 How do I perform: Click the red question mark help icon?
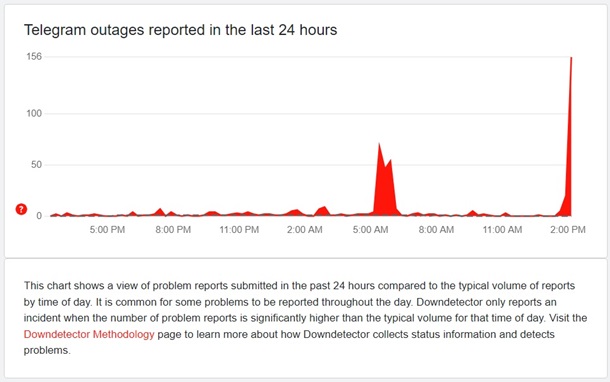click(x=21, y=209)
